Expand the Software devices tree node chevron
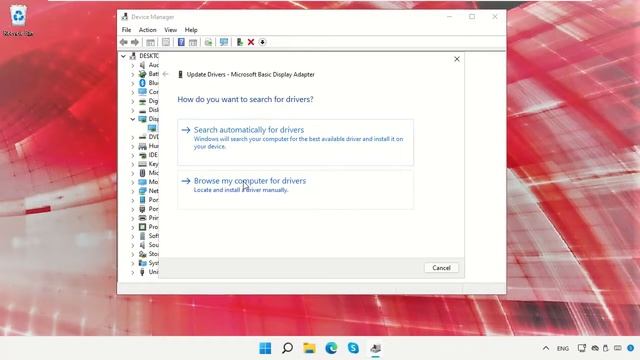This screenshot has width=640, height=360. click(x=133, y=236)
